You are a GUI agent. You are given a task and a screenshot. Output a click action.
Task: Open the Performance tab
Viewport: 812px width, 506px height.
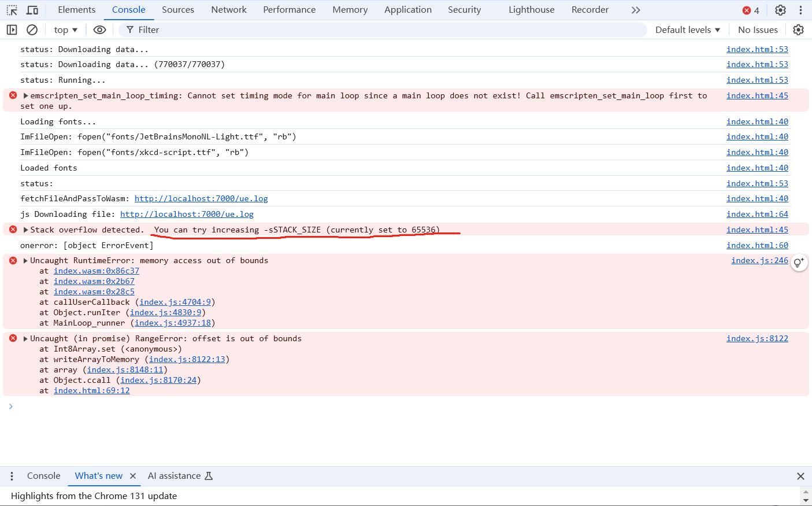(289, 10)
